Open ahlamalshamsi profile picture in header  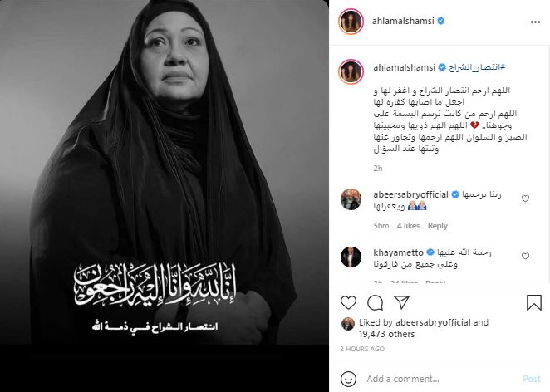[351, 22]
